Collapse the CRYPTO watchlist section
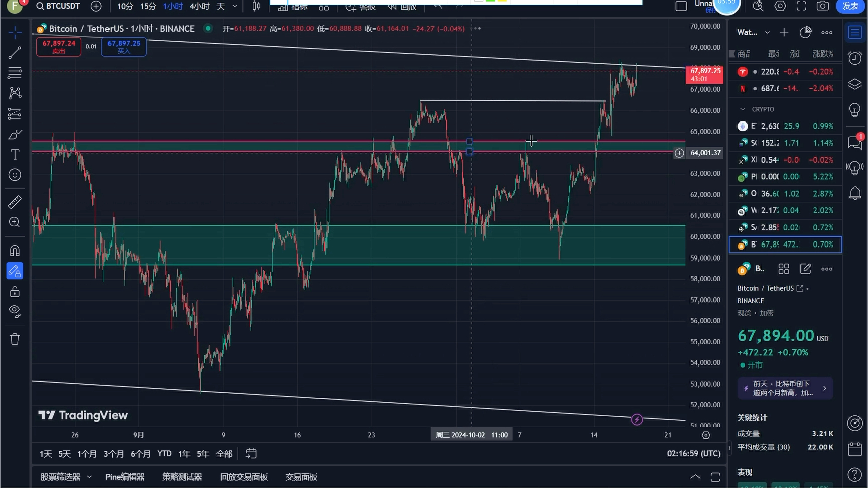Screen dimensions: 868x488 743,109
